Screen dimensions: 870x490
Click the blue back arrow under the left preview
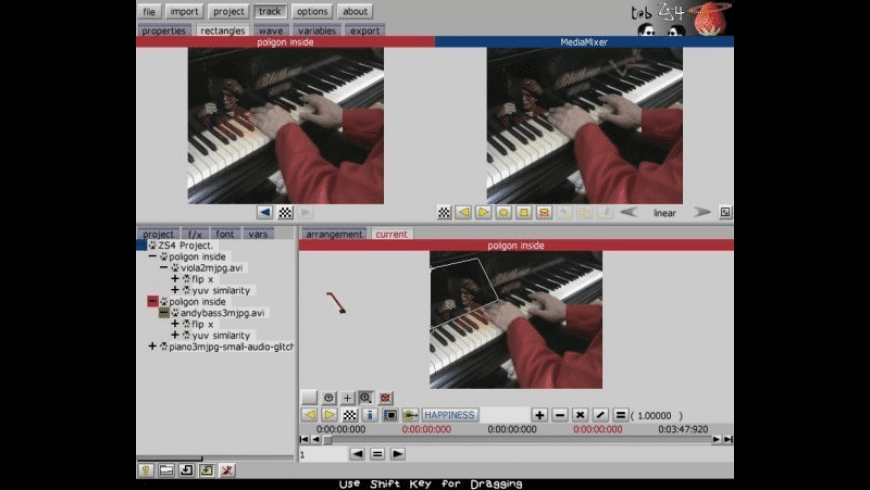(x=265, y=212)
